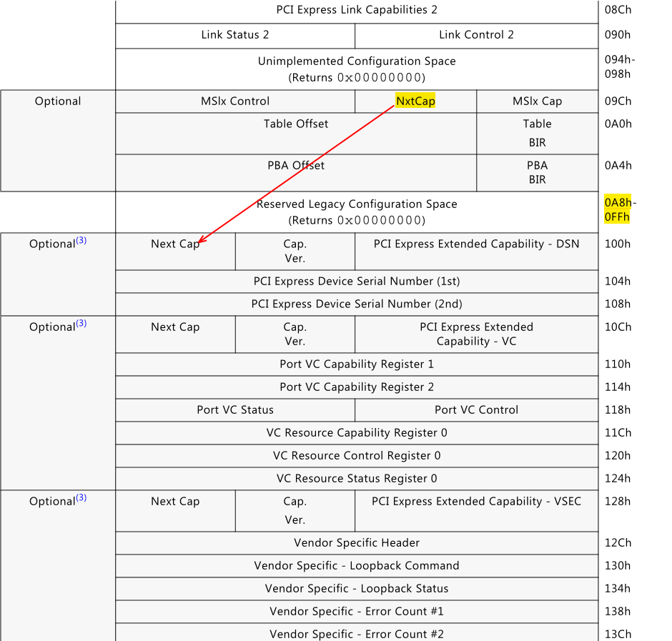Click the Reserved Legacy Configuration Space text
The height and width of the screenshot is (641, 672).
[x=357, y=204]
